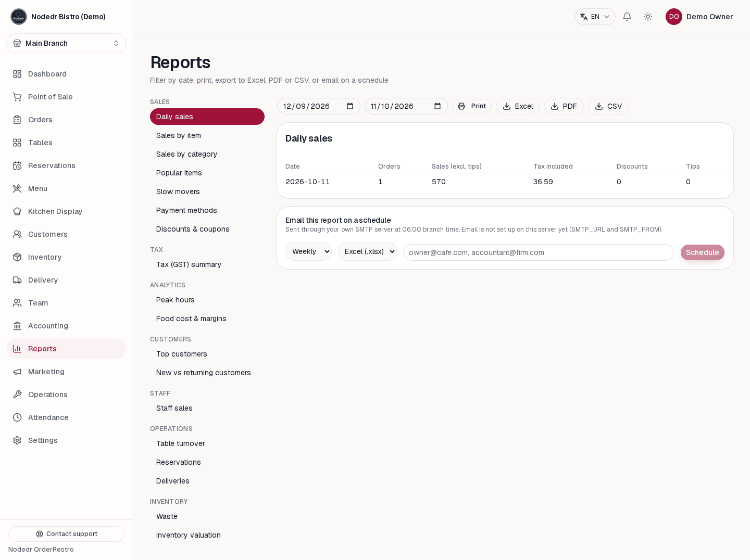Click the start date field 12/09/2026
Screen dimensions: 750x560
point(319,106)
